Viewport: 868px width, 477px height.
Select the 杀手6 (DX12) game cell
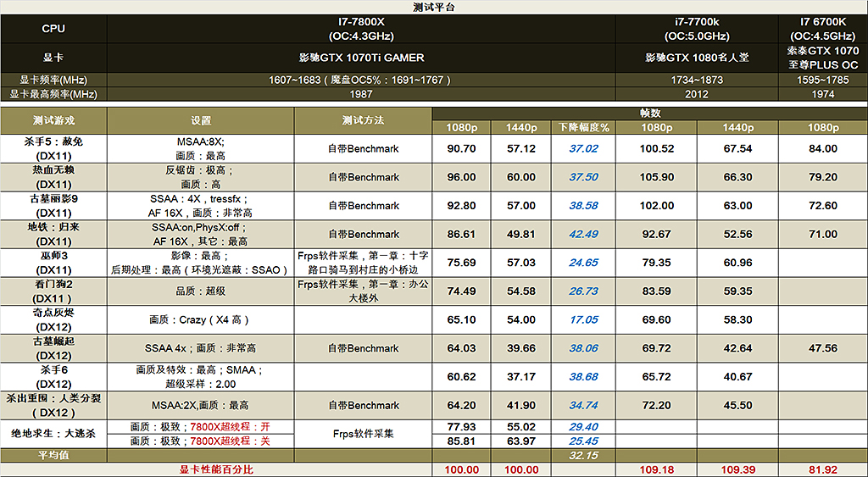coord(53,377)
